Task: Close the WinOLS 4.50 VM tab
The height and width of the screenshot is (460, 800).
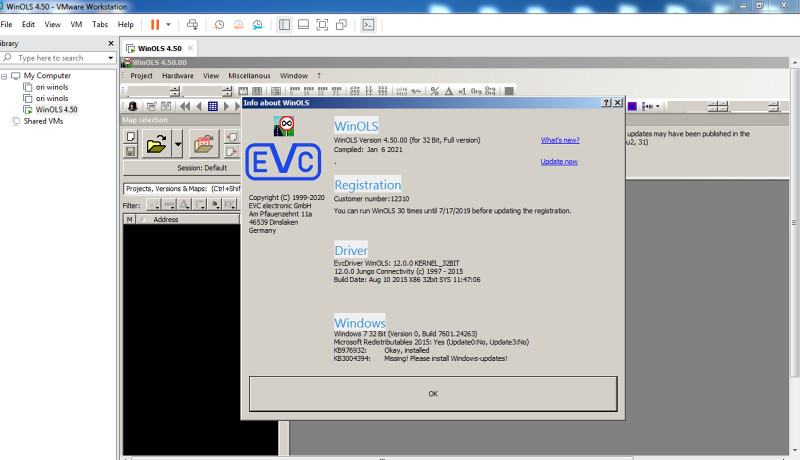Action: pyautogui.click(x=190, y=48)
